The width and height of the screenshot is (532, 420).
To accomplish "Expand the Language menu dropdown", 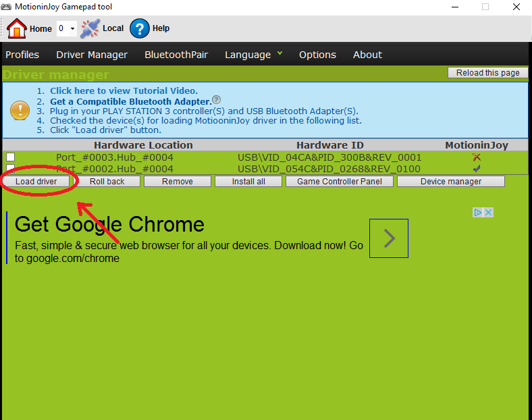I will tap(253, 55).
